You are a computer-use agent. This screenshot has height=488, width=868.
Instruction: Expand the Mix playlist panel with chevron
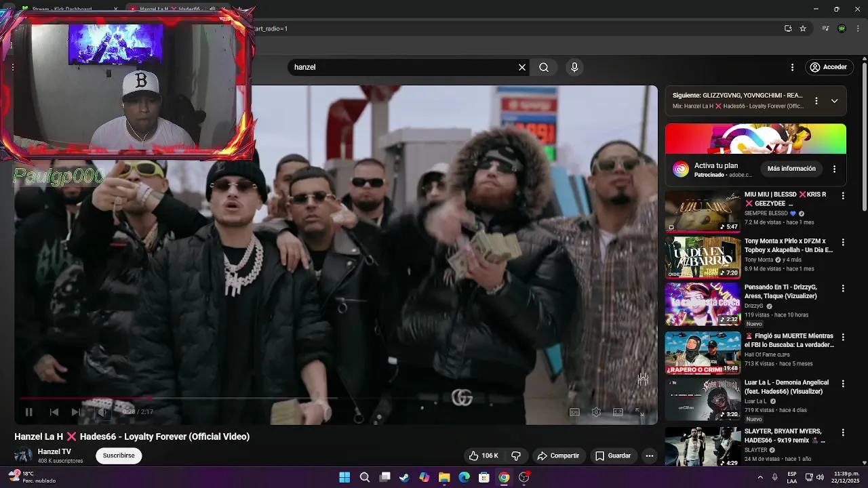coord(834,100)
